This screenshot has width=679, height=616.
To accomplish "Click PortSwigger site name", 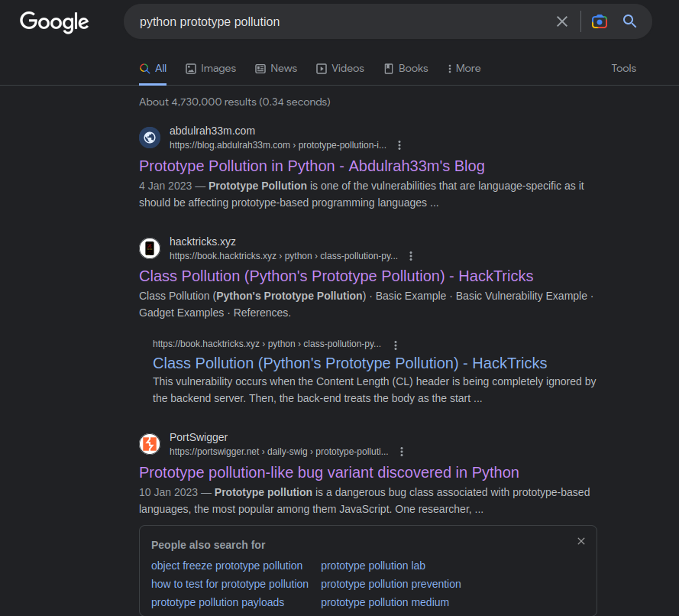I will click(199, 437).
